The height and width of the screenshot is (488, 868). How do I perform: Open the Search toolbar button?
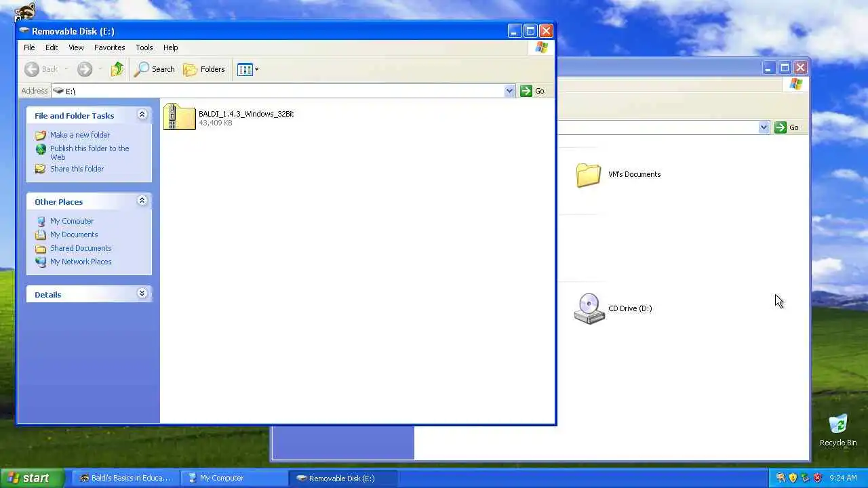pyautogui.click(x=155, y=69)
